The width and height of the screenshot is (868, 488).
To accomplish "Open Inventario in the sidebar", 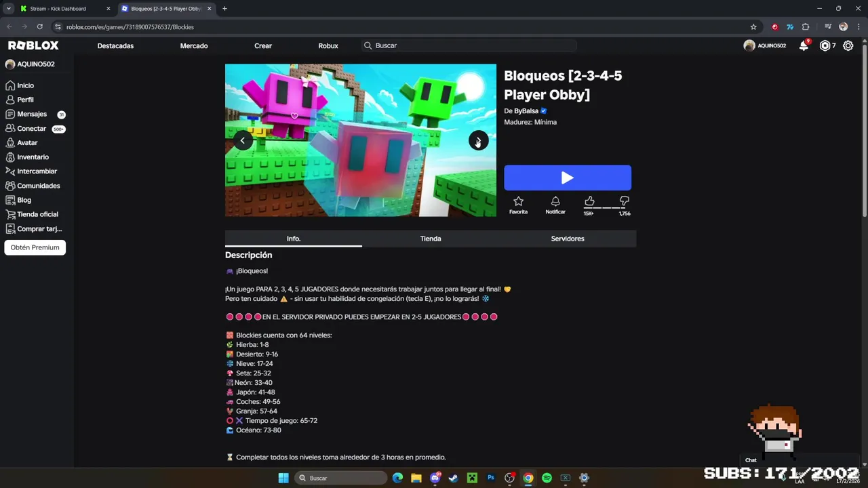I will (27, 157).
